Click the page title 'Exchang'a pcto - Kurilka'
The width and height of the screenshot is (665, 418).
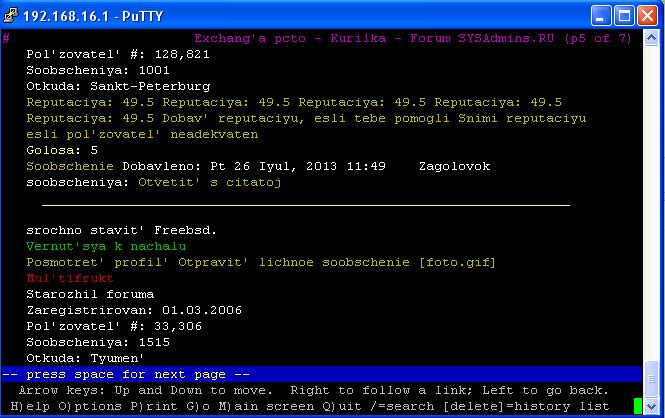tap(290, 38)
